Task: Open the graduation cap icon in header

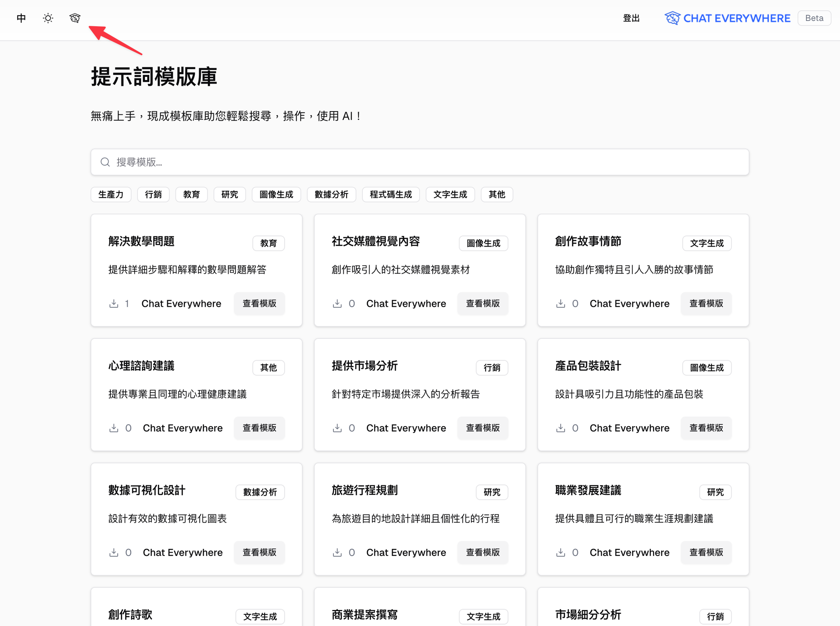Action: point(75,18)
